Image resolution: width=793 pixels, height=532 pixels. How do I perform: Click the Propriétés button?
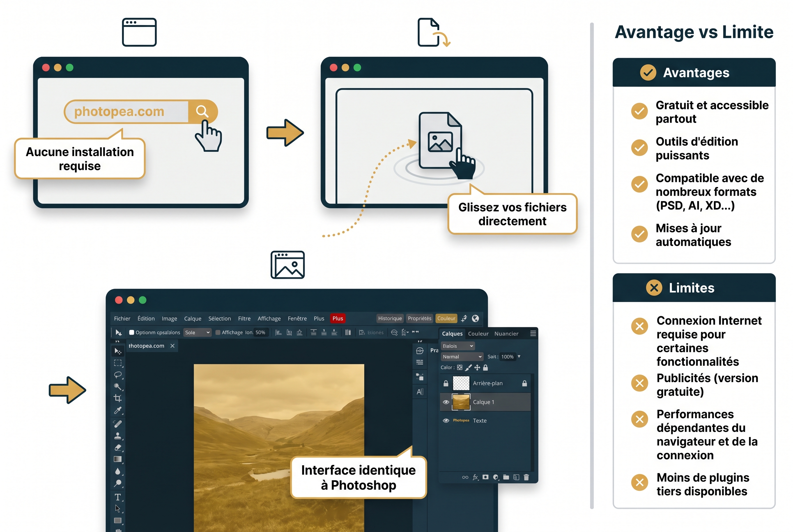[x=419, y=318]
